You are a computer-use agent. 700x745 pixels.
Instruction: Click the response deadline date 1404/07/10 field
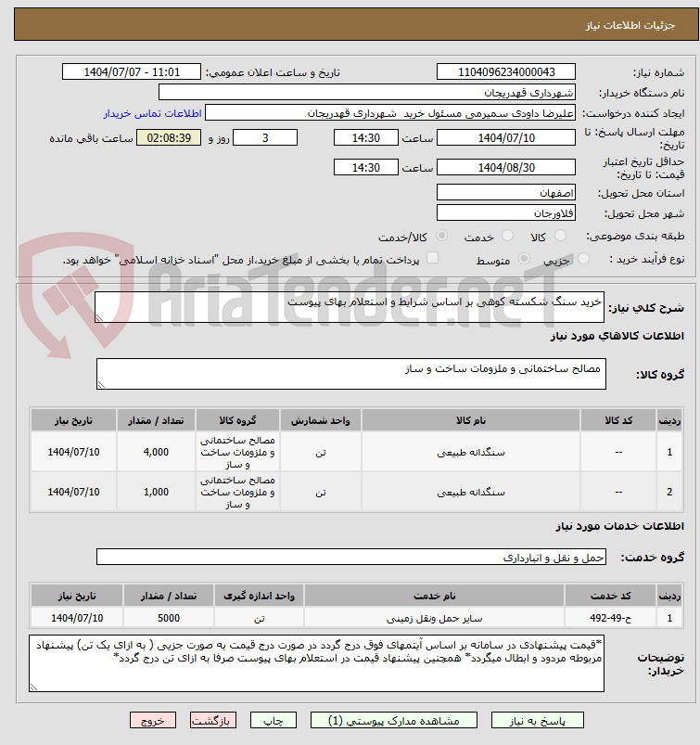[x=506, y=138]
